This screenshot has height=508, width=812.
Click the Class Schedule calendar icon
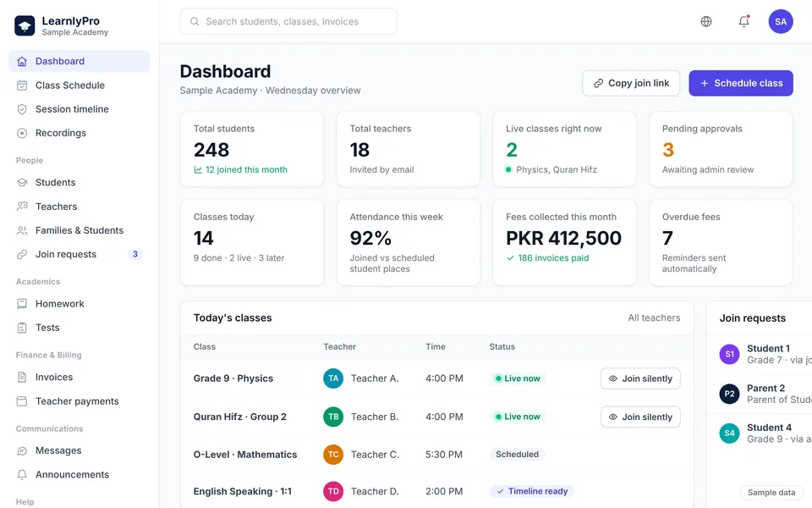22,85
